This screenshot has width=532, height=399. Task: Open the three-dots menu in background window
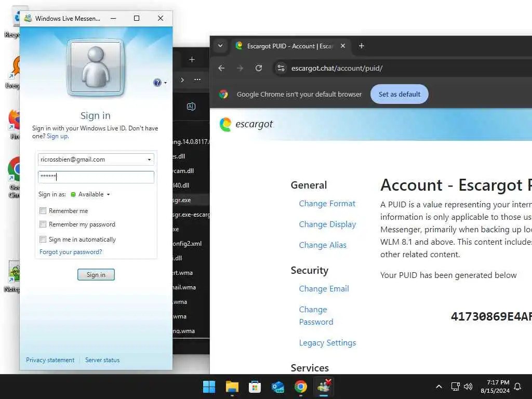tap(197, 79)
